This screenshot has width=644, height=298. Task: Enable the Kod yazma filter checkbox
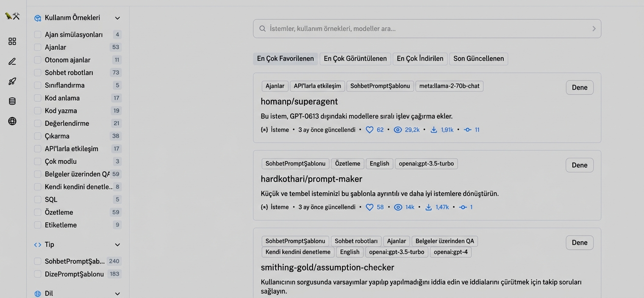pyautogui.click(x=38, y=111)
